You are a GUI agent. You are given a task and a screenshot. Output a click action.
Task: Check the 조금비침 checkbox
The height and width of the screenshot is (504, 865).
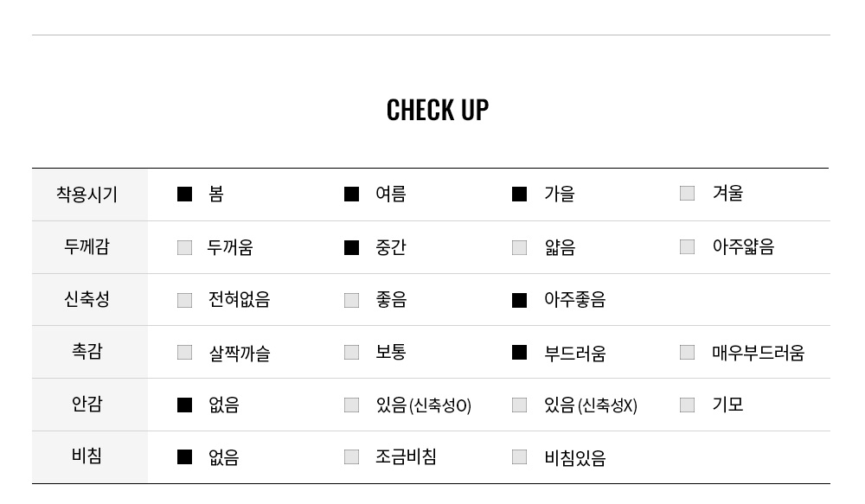pyautogui.click(x=351, y=456)
